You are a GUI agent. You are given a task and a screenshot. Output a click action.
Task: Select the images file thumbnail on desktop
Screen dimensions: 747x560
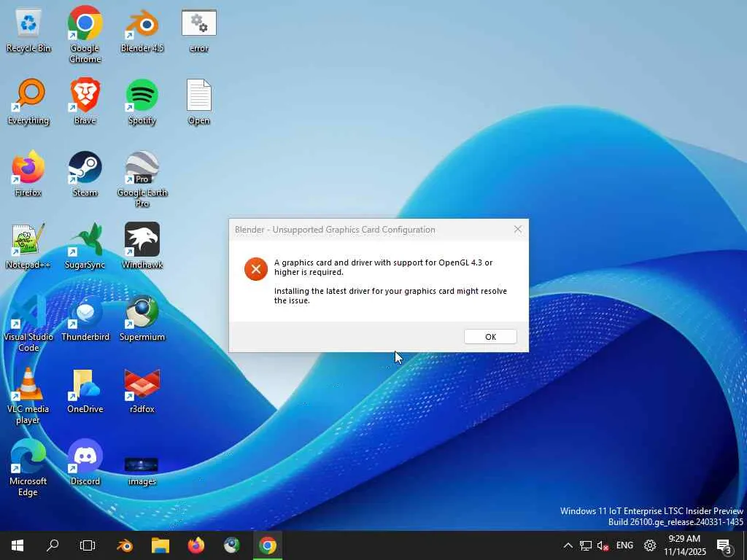click(x=142, y=472)
